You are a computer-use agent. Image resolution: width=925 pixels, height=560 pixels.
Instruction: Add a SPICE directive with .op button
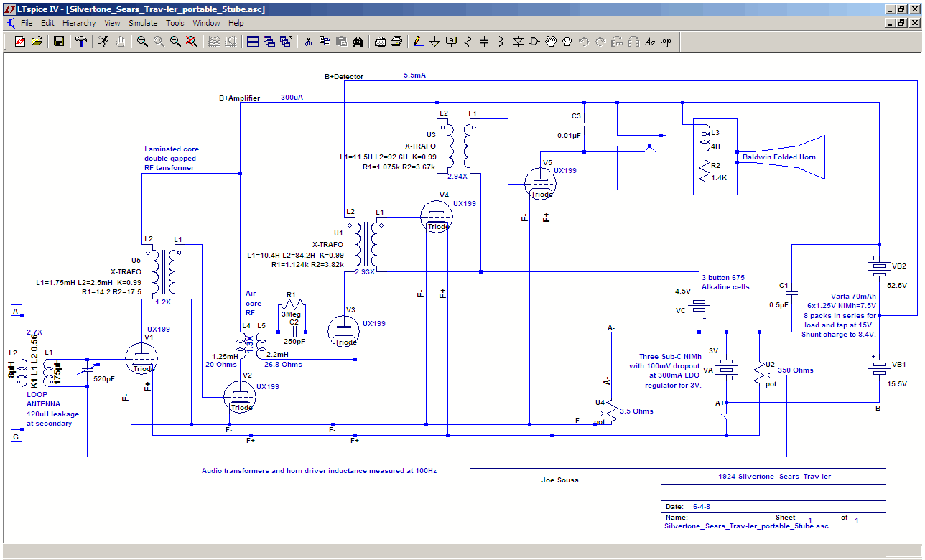point(666,42)
